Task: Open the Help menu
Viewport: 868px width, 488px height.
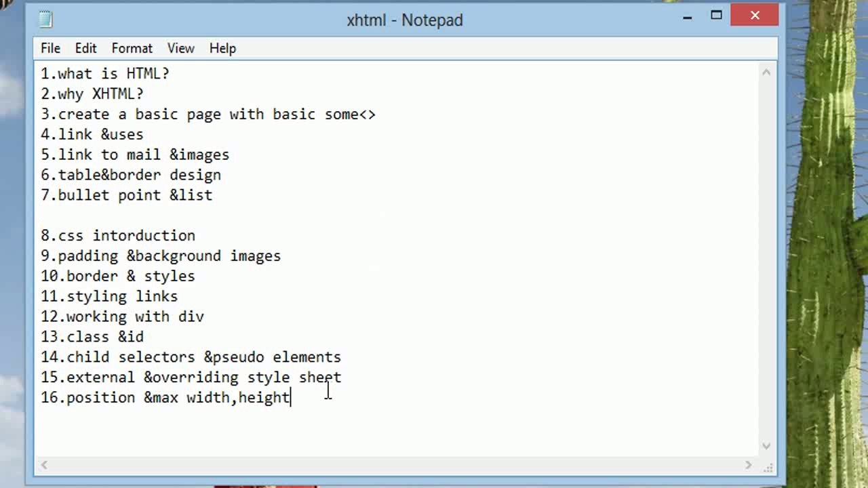Action: click(x=222, y=48)
